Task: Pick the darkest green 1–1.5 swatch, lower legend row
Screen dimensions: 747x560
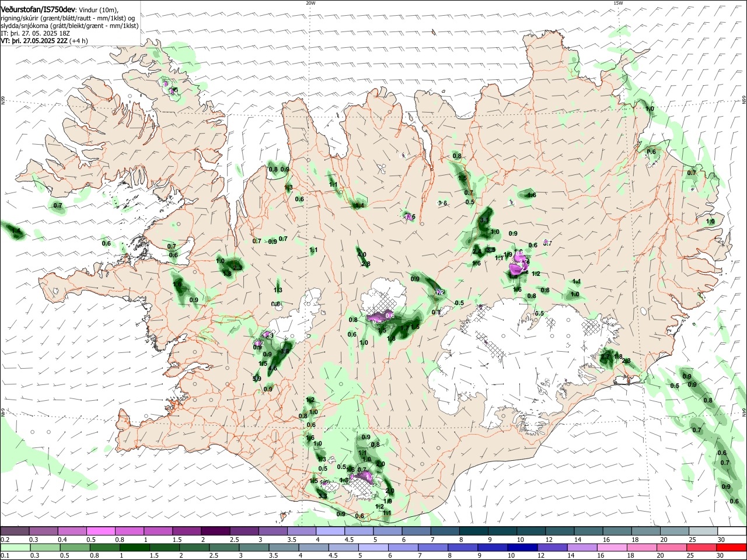Action: click(x=134, y=548)
